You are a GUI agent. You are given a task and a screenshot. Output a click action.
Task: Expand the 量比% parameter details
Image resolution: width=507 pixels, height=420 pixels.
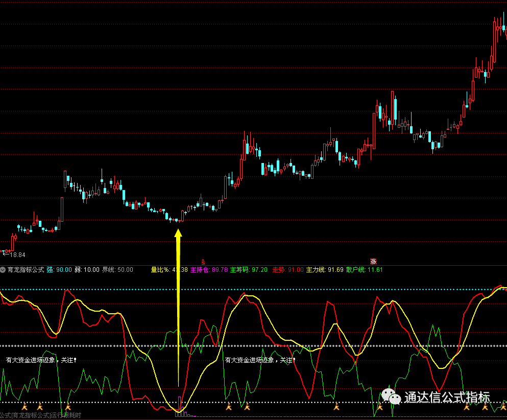click(163, 269)
